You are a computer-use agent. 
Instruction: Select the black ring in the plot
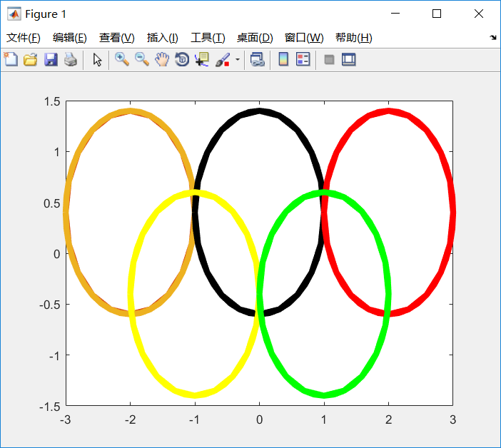pos(260,111)
